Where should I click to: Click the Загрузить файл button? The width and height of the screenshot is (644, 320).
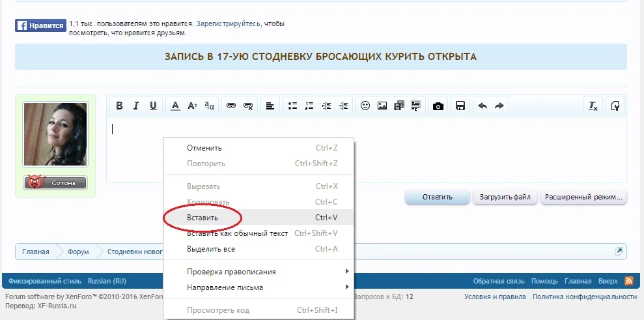(505, 197)
